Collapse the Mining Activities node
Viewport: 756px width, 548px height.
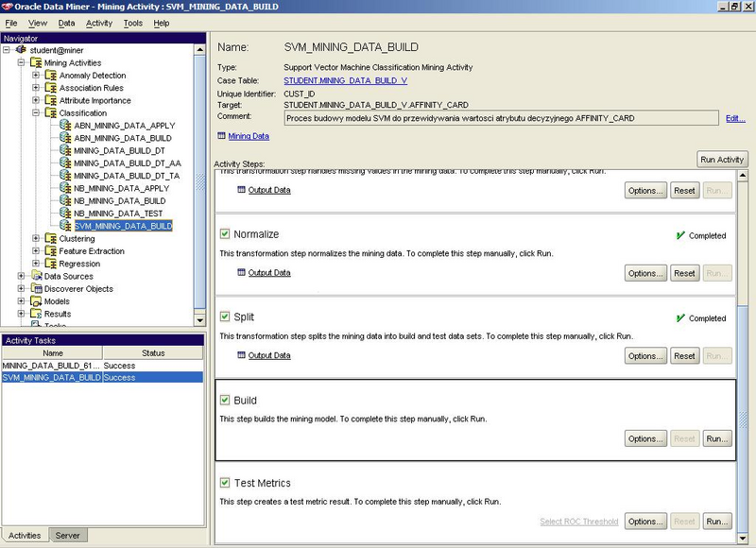tap(21, 62)
